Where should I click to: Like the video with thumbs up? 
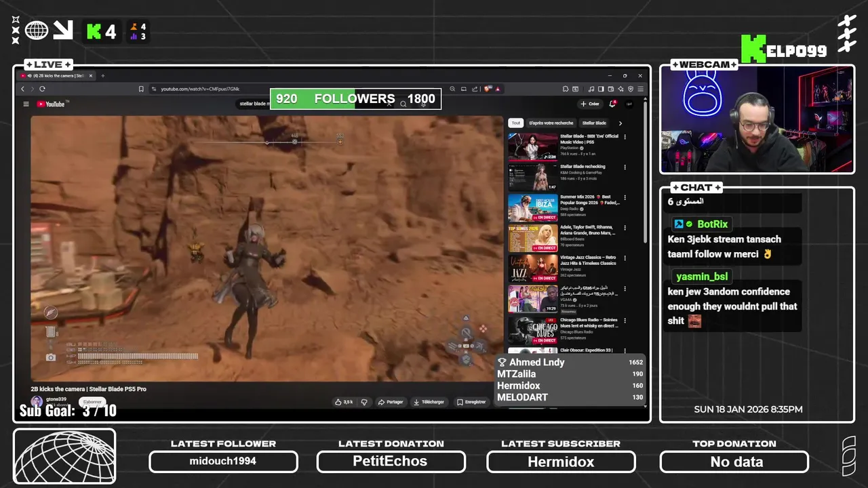coord(344,402)
